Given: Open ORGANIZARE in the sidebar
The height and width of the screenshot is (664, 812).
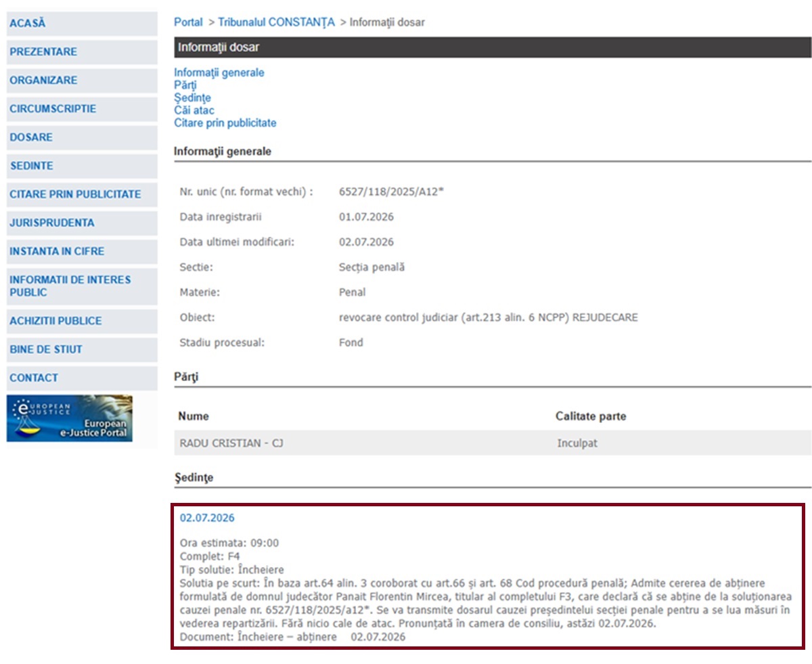Looking at the screenshot, I should (82, 80).
